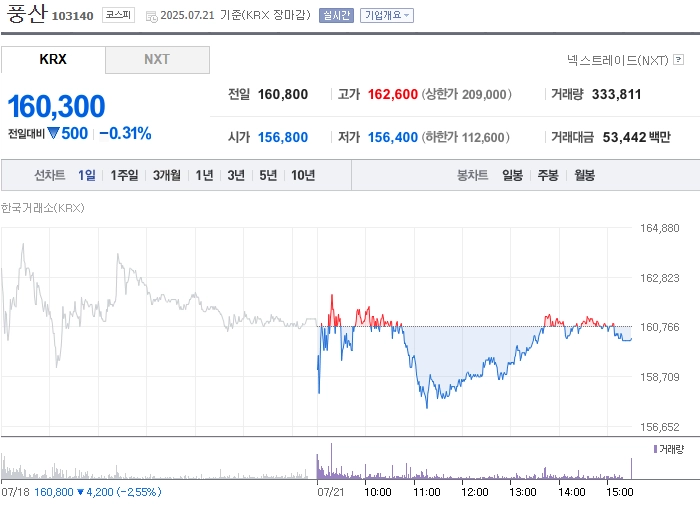Click the 전일 value 160,800
The height and width of the screenshot is (505, 700).
283,94
